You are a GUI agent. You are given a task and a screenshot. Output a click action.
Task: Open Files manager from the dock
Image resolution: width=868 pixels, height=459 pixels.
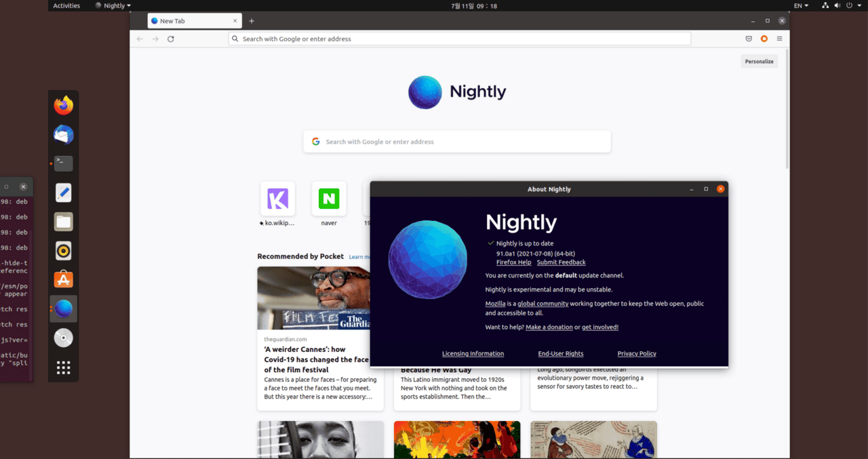(64, 222)
